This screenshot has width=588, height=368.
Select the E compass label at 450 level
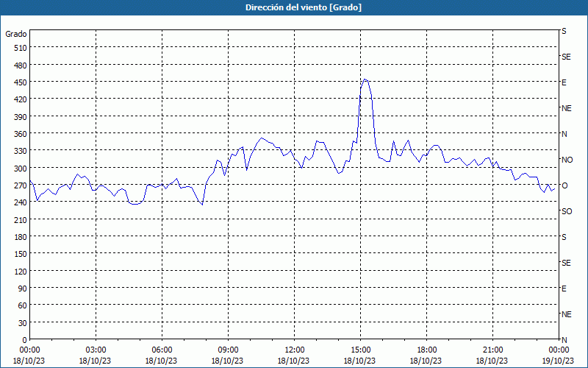tap(564, 82)
